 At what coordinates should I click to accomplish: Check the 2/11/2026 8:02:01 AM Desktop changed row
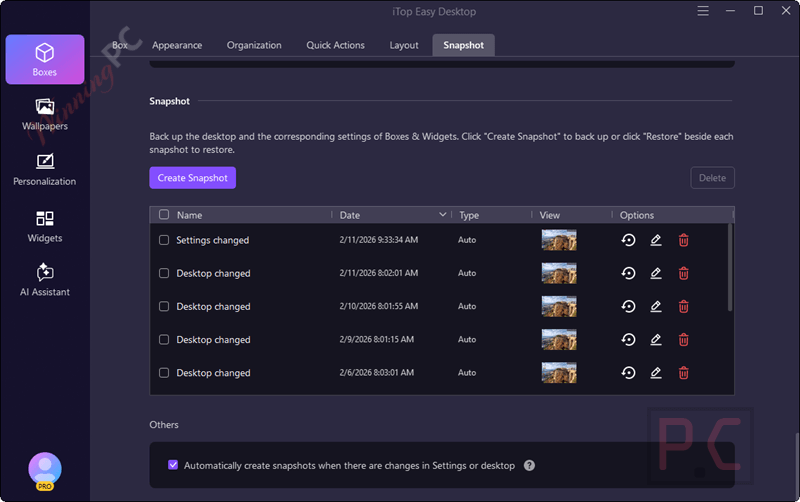point(164,273)
